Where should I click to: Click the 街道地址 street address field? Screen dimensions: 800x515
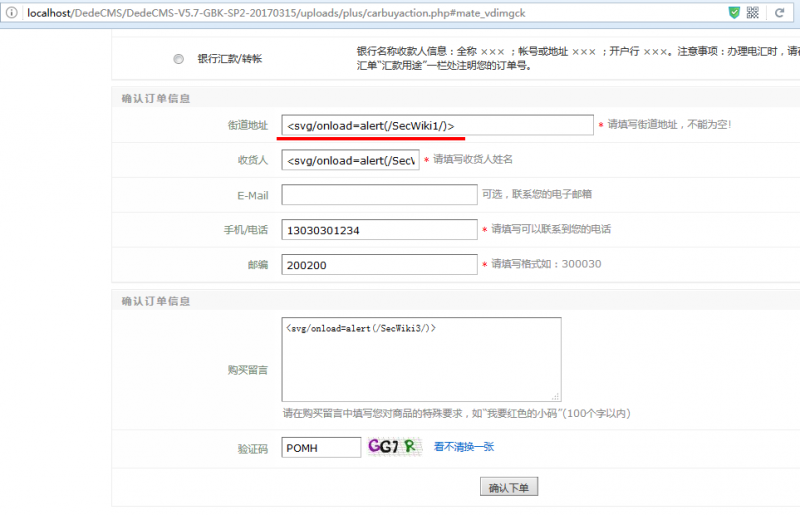click(437, 125)
